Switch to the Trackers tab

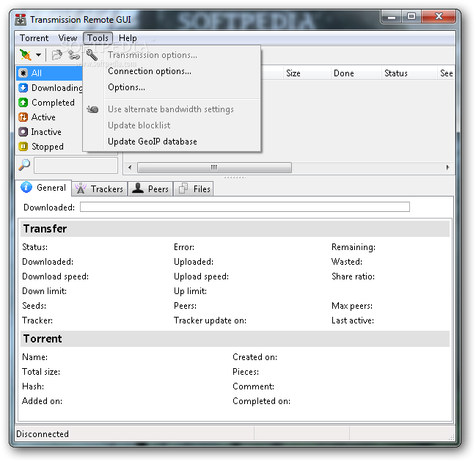(x=100, y=188)
